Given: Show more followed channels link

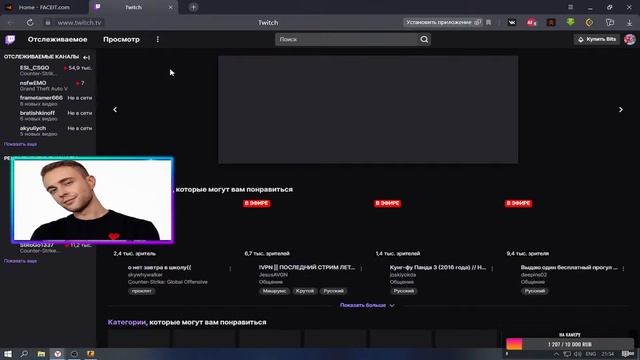Looking at the screenshot, I should (20, 144).
